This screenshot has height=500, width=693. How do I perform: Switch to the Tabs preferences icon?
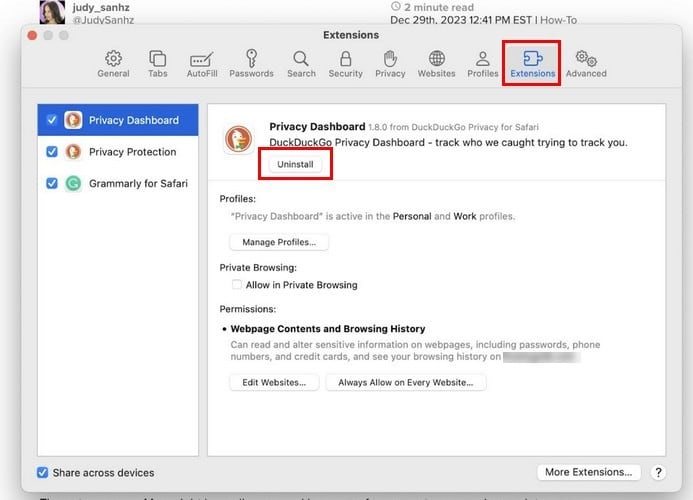pyautogui.click(x=158, y=63)
